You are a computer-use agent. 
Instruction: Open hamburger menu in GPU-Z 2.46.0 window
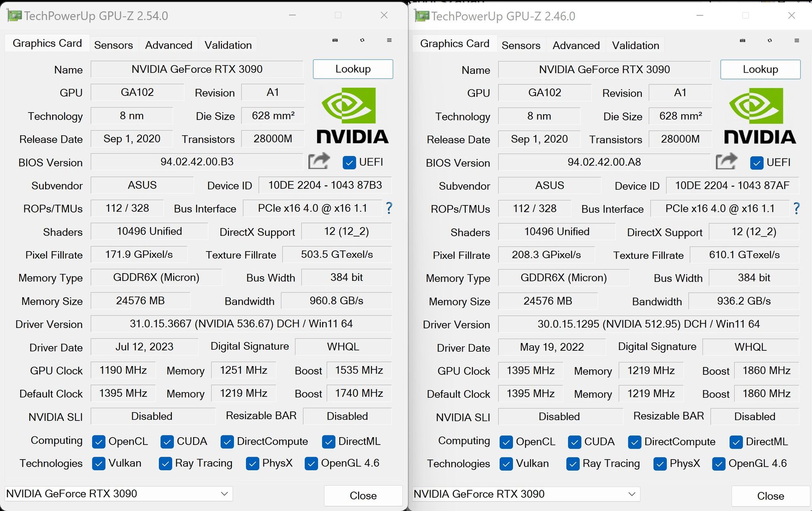pos(797,41)
